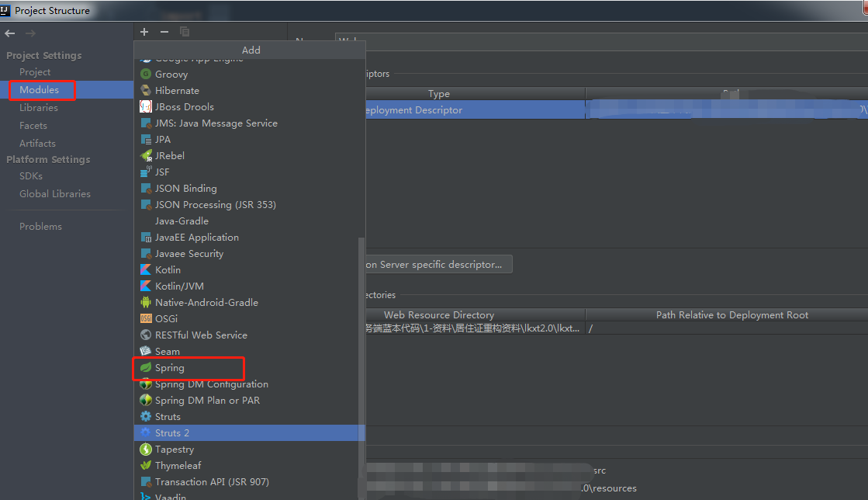Click the JavaEE Application icon
The height and width of the screenshot is (500, 868).
pos(146,237)
